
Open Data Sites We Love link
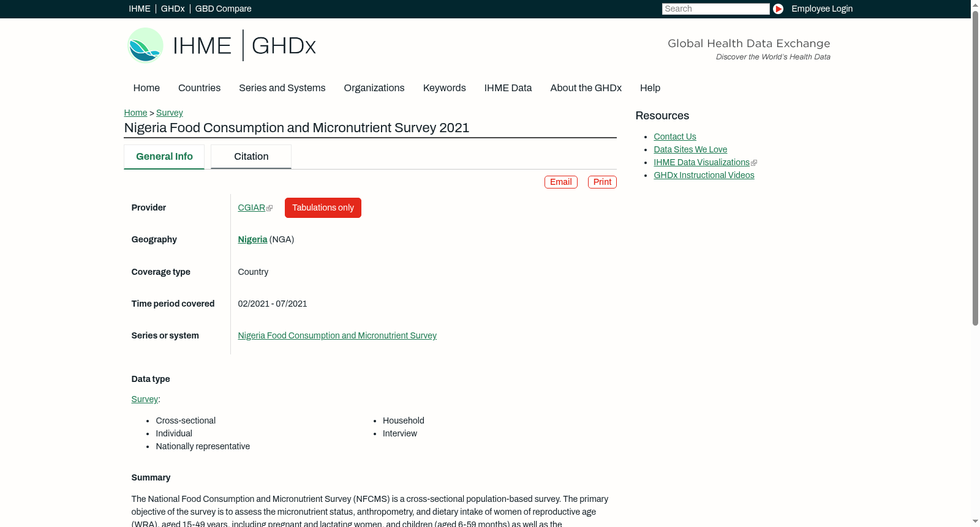click(690, 150)
